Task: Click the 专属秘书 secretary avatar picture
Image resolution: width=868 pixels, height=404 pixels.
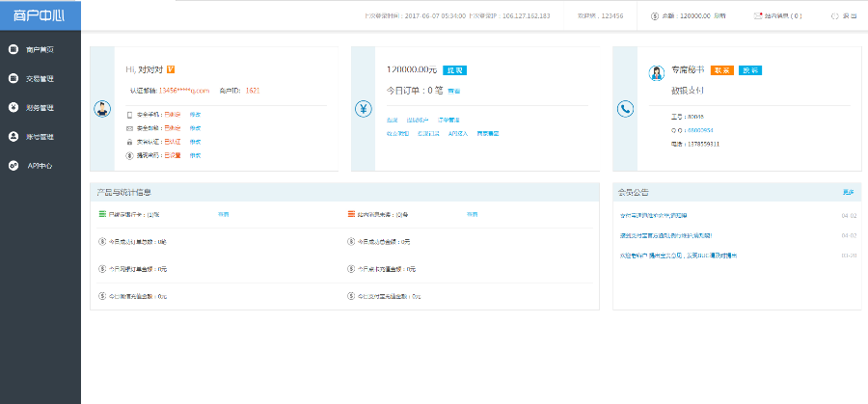Action: (x=657, y=73)
